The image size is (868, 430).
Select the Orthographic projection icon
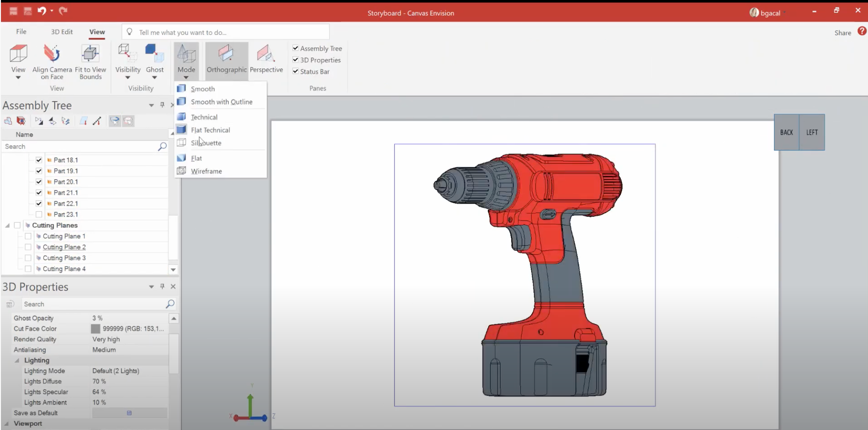pos(226,54)
